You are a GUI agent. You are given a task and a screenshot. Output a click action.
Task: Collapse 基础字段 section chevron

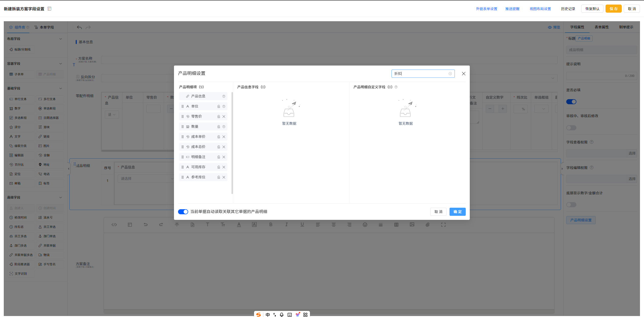tap(61, 88)
